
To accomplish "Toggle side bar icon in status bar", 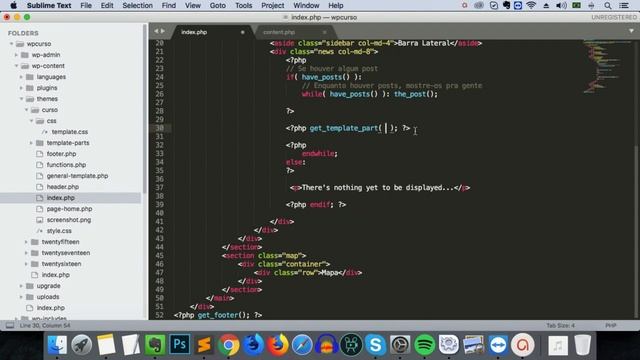I will (x=10, y=325).
